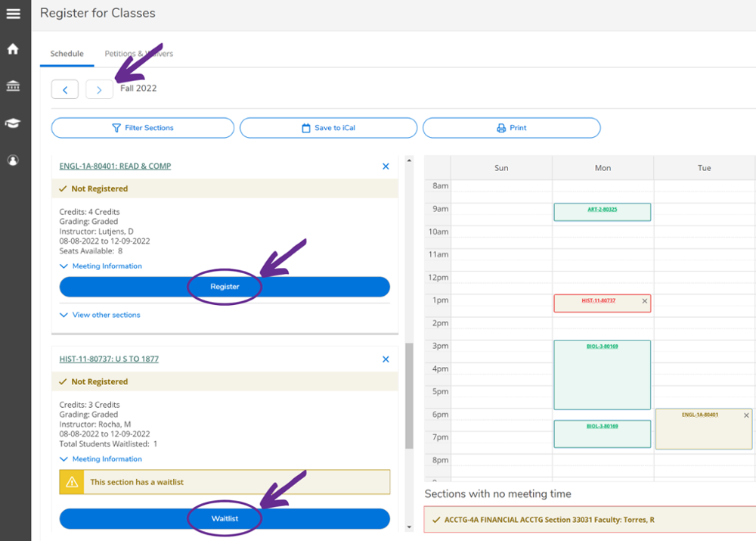Click 'Instructor: Lutjens, D' text
The width and height of the screenshot is (756, 541).
97,232
